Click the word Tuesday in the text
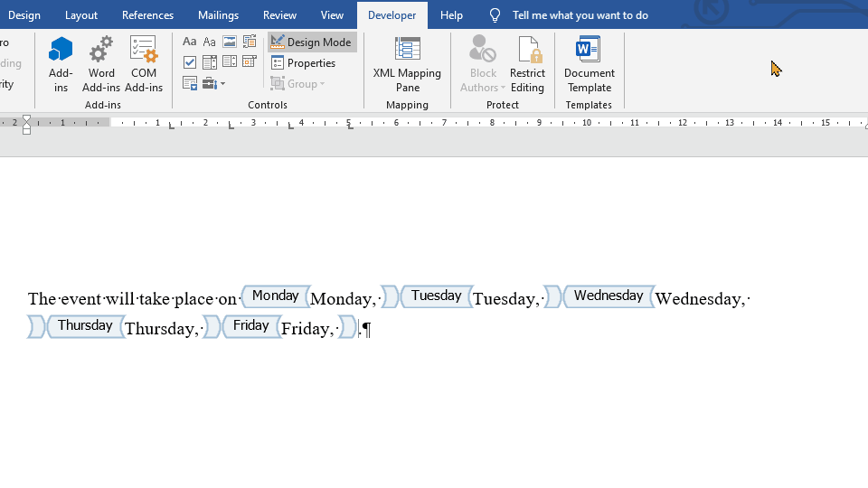The height and width of the screenshot is (488, 868). pos(503,299)
